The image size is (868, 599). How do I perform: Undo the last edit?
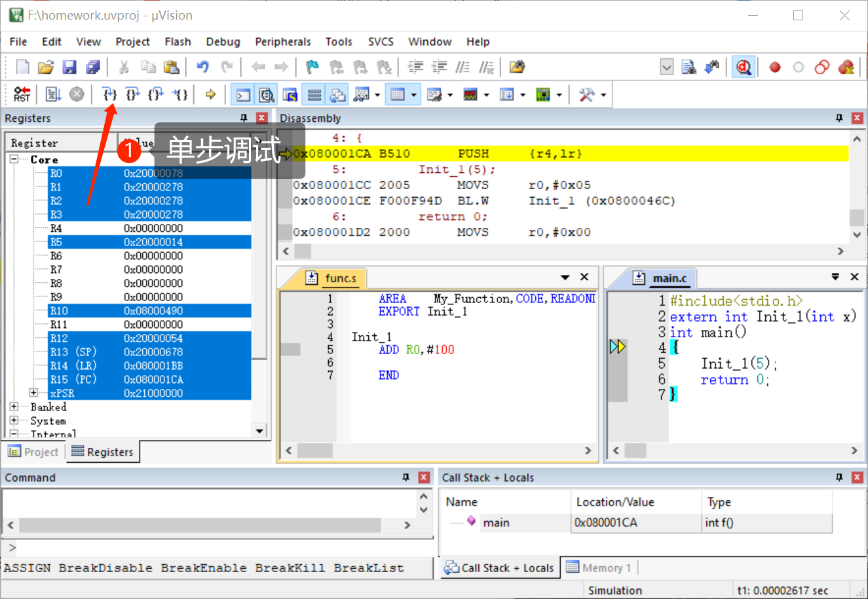point(203,67)
